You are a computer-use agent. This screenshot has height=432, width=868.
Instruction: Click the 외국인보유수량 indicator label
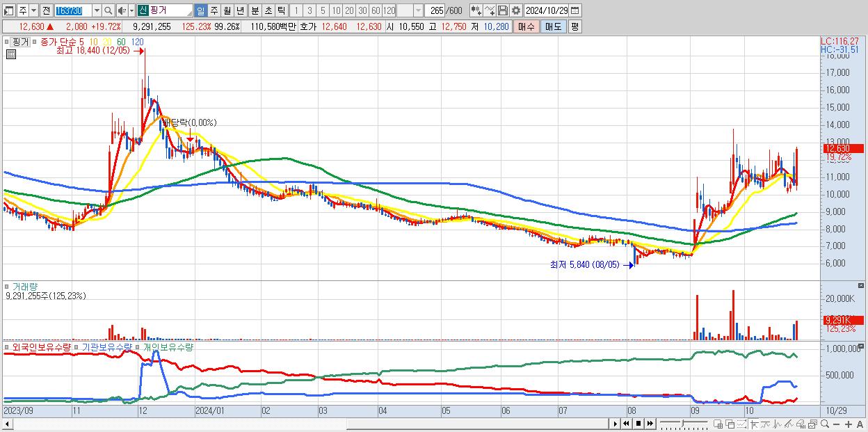click(x=42, y=346)
